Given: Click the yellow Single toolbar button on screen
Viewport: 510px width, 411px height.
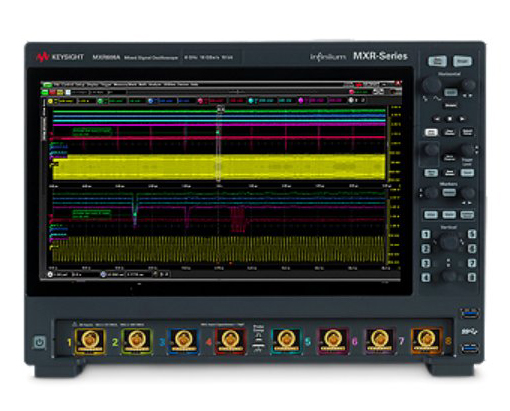Looking at the screenshot, I should 60,92.
